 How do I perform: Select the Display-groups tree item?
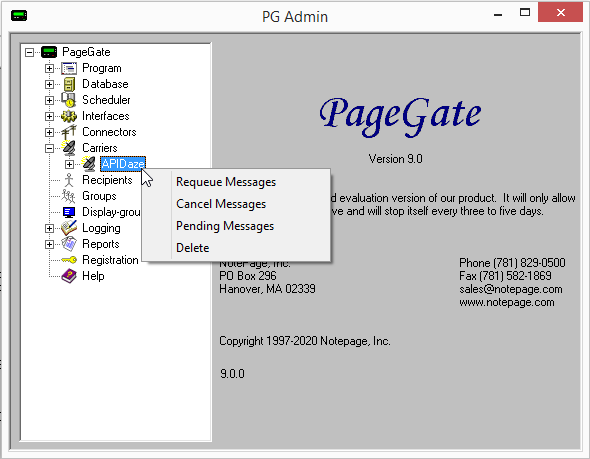click(111, 212)
